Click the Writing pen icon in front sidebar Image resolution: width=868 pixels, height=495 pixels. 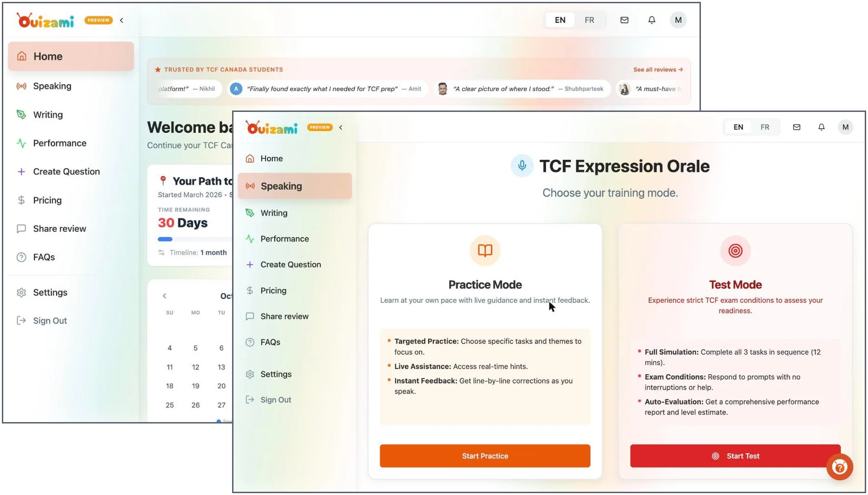click(x=250, y=213)
